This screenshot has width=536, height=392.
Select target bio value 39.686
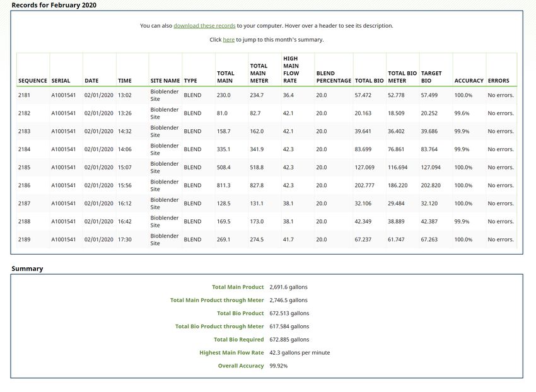point(429,131)
